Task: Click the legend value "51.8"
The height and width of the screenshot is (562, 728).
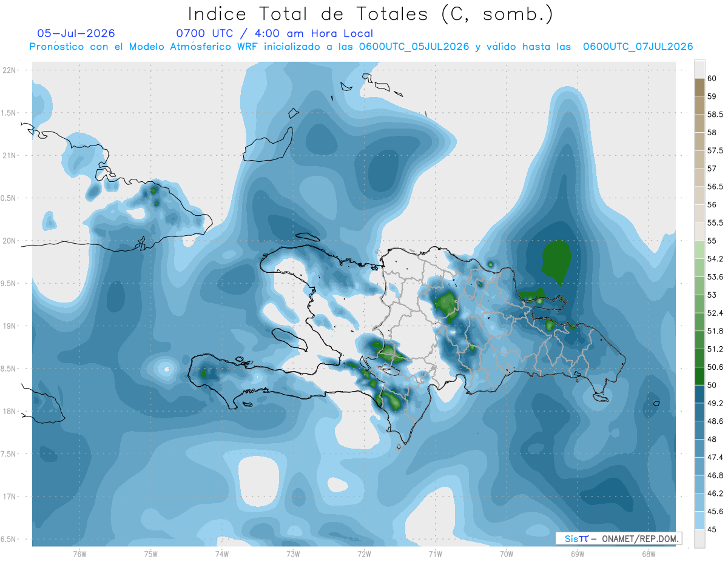Action: [715, 331]
